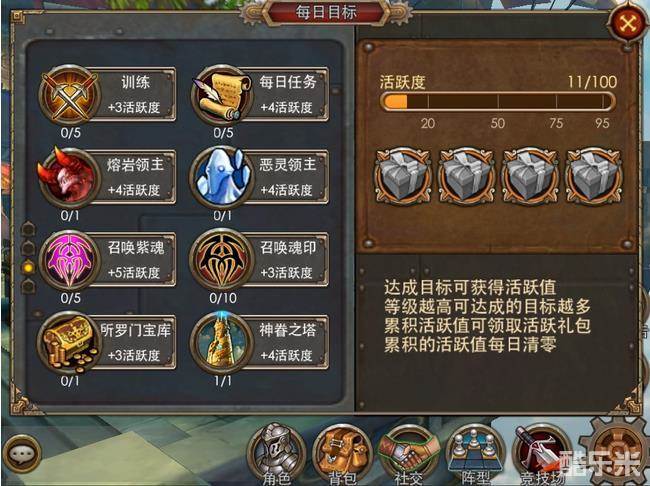
Task: Open the 召唤紫魂 purple emblem icon
Action: click(70, 260)
